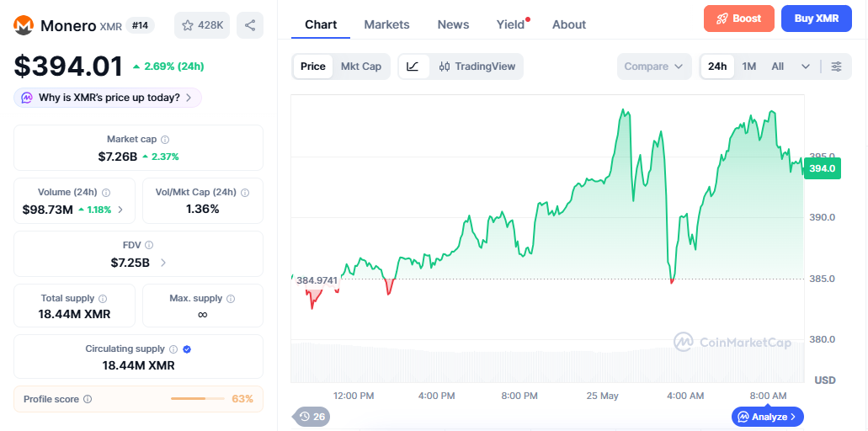
Task: Click the verified badge on Circulating supply
Action: pos(187,349)
